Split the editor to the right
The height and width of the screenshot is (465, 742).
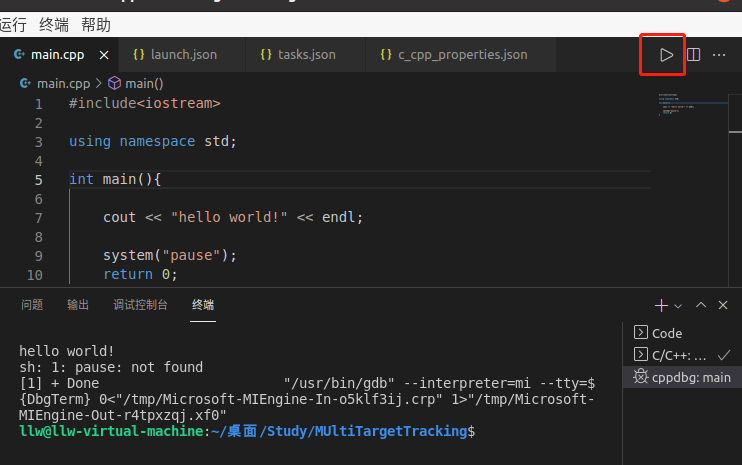click(693, 55)
